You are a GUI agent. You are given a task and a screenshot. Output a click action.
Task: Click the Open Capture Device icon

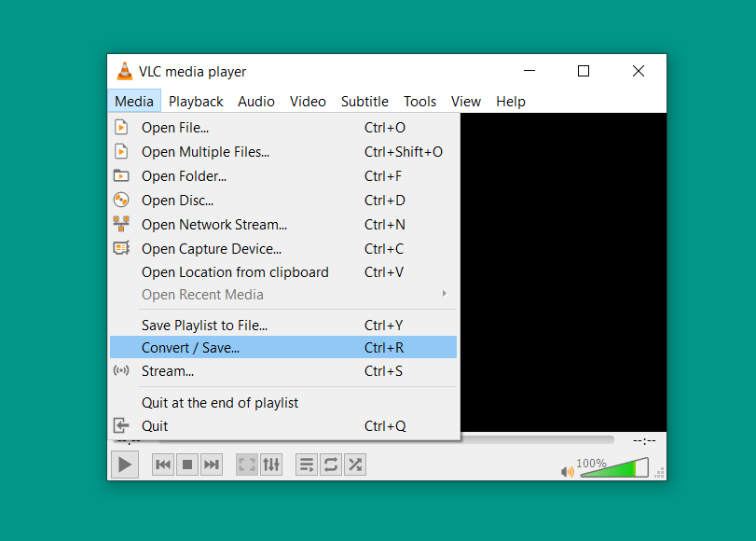pyautogui.click(x=121, y=248)
